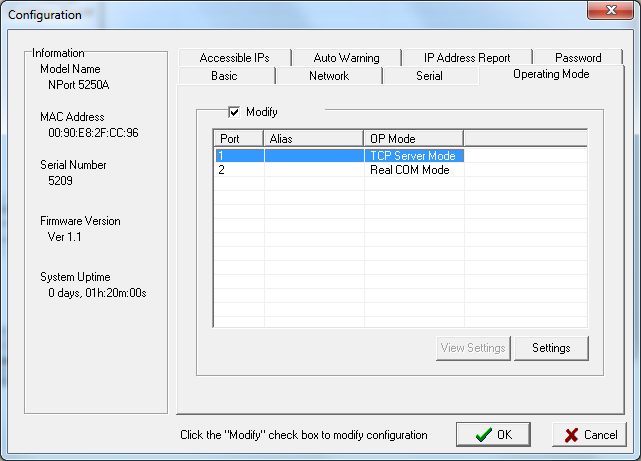Select port 2 Real COM Mode row
The height and width of the screenshot is (461, 641).
point(340,170)
